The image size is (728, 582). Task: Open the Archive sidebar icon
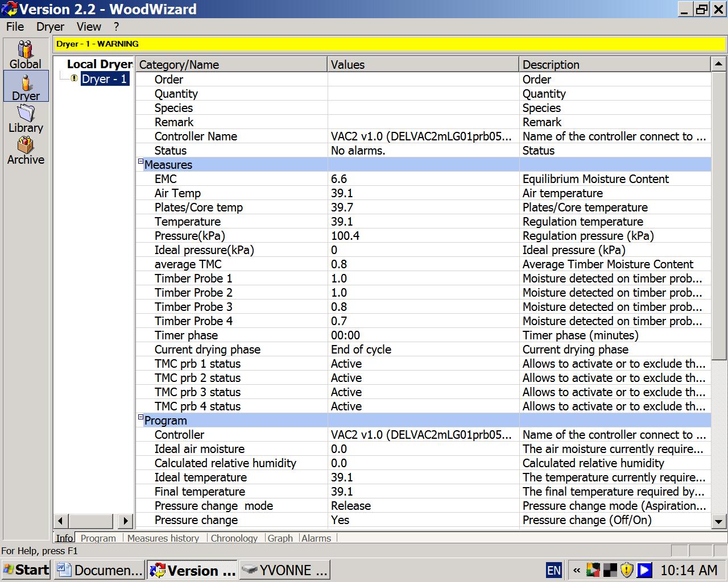click(x=26, y=151)
